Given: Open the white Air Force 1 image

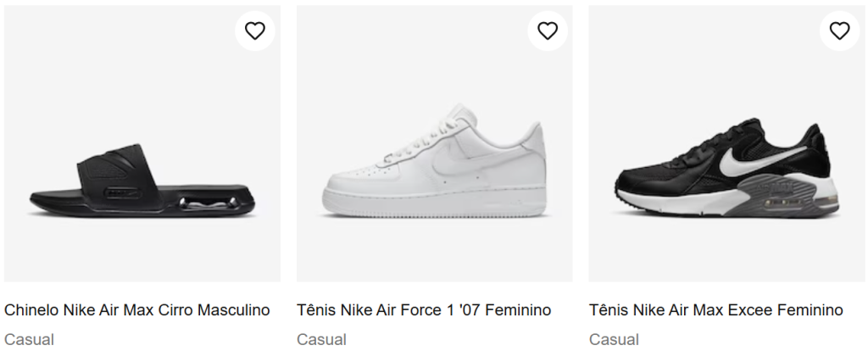Looking at the screenshot, I should [434, 144].
